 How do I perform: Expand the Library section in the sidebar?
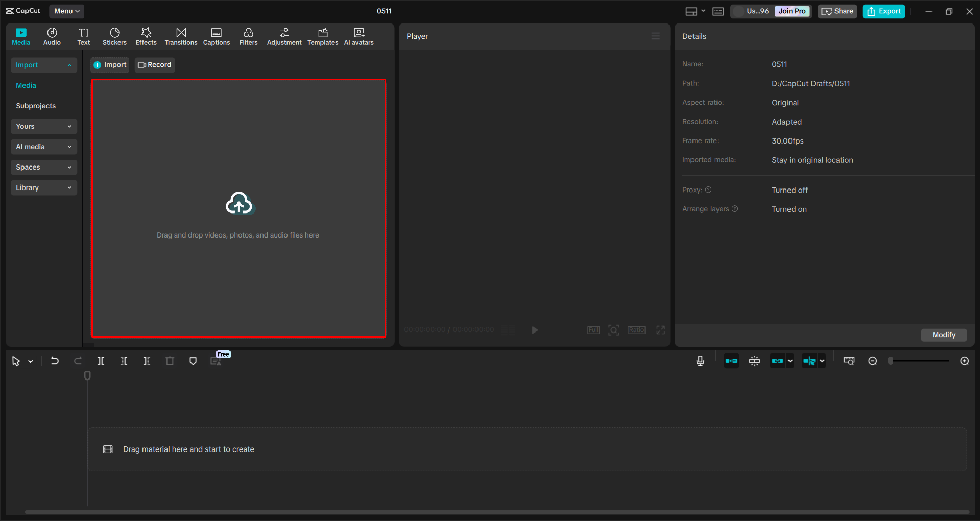tap(43, 187)
